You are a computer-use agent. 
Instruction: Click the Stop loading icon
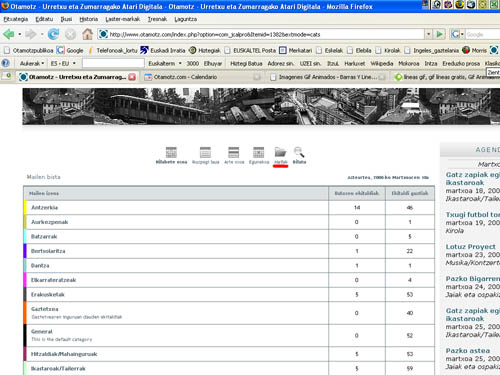70,34
